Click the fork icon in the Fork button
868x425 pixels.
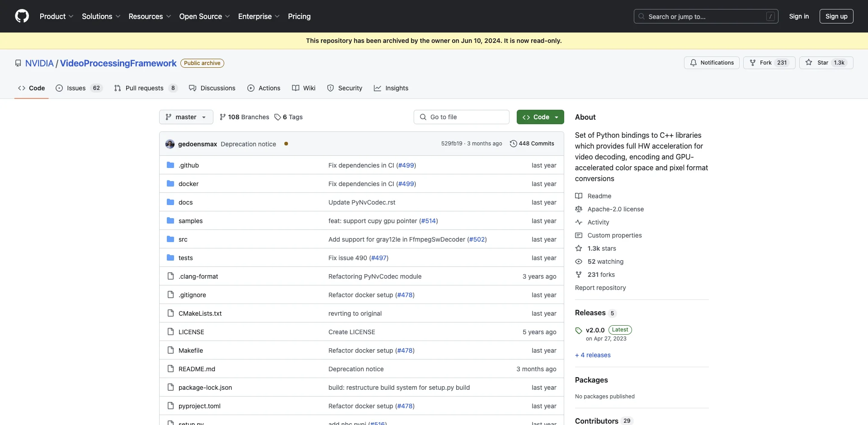753,63
